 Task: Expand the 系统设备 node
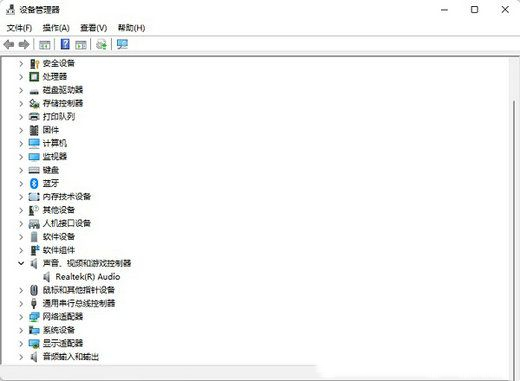point(21,330)
